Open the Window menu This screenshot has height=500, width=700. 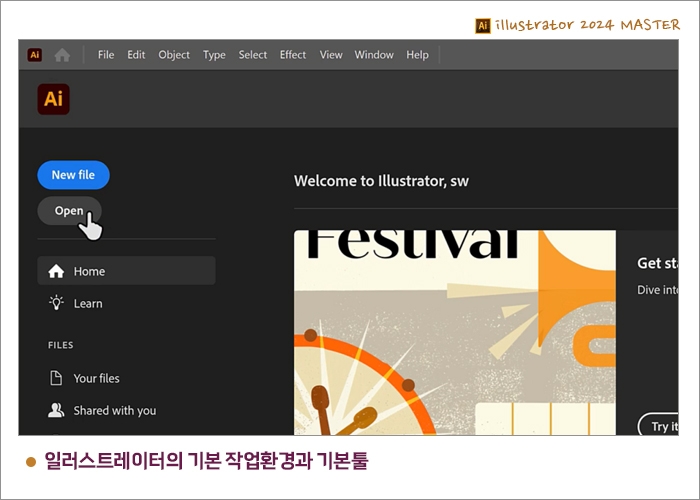[374, 55]
